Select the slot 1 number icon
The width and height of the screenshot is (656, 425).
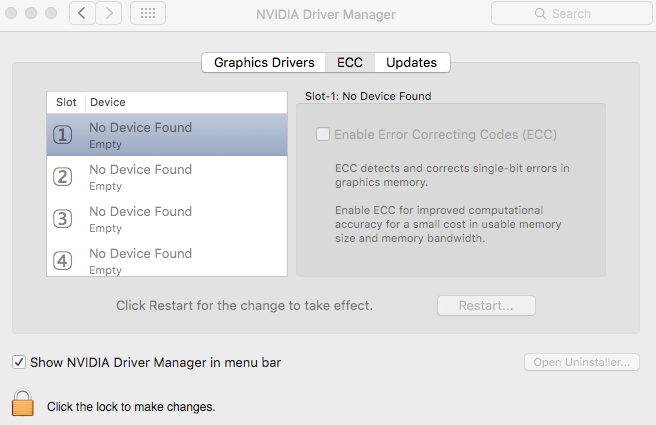[62, 135]
